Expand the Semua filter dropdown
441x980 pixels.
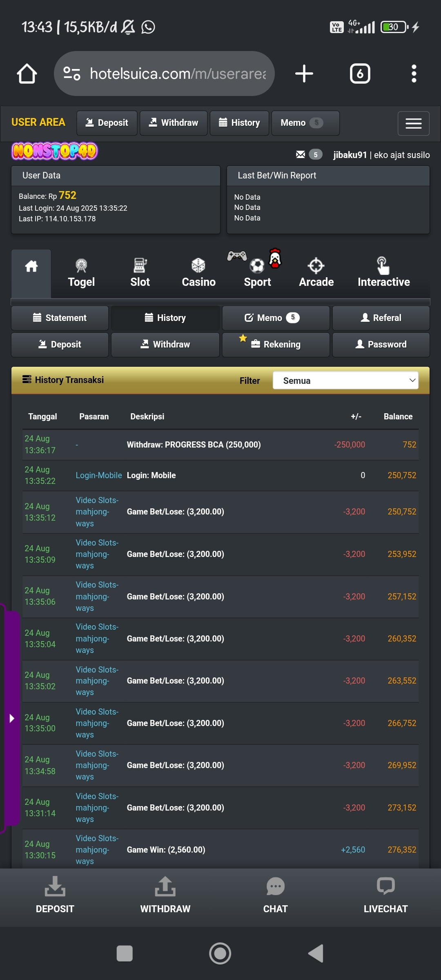(345, 380)
